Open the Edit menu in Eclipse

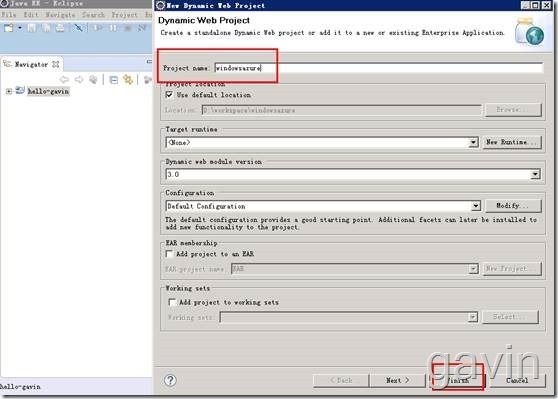pyautogui.click(x=31, y=15)
